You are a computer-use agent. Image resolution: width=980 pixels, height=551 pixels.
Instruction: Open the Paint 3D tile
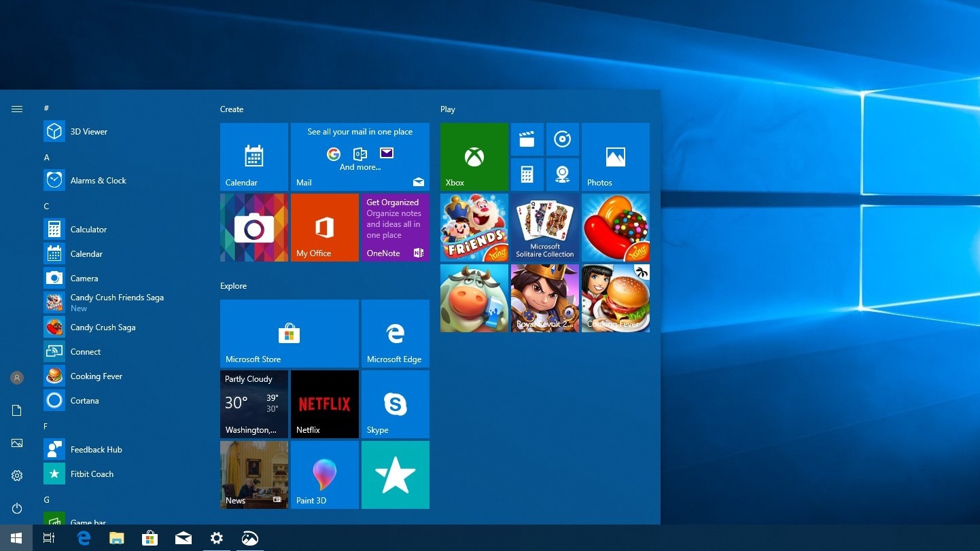point(324,474)
